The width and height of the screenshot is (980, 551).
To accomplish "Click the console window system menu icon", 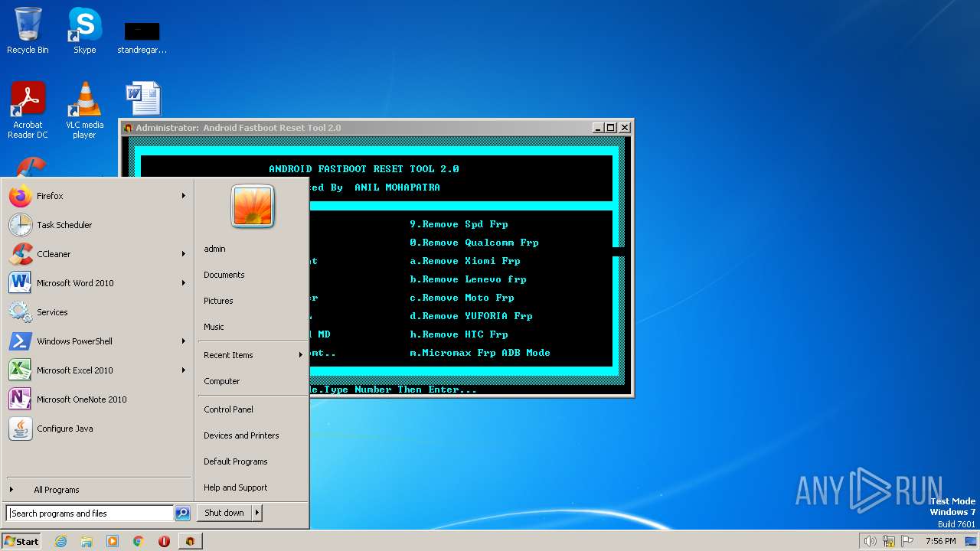I will coord(129,128).
